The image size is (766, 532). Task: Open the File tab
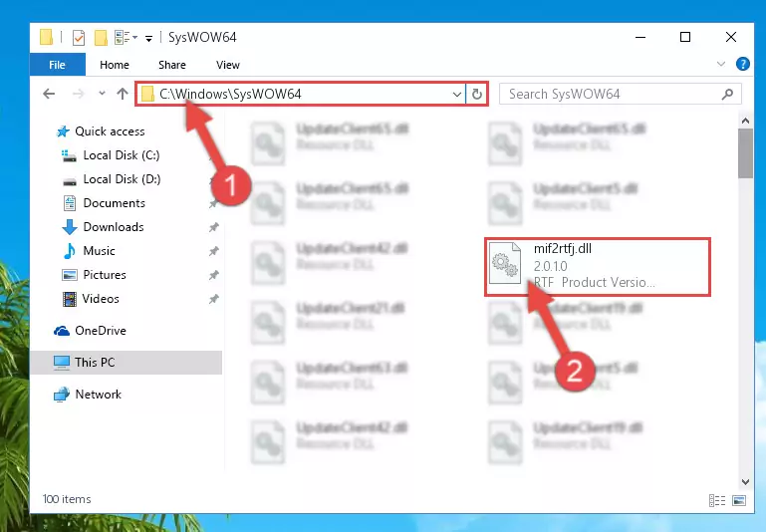[x=57, y=65]
